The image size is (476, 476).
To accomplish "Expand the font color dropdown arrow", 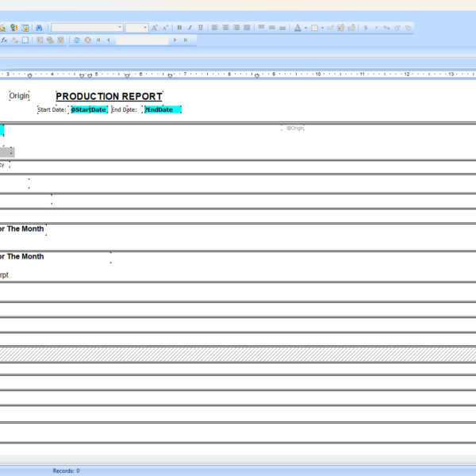I will point(305,28).
